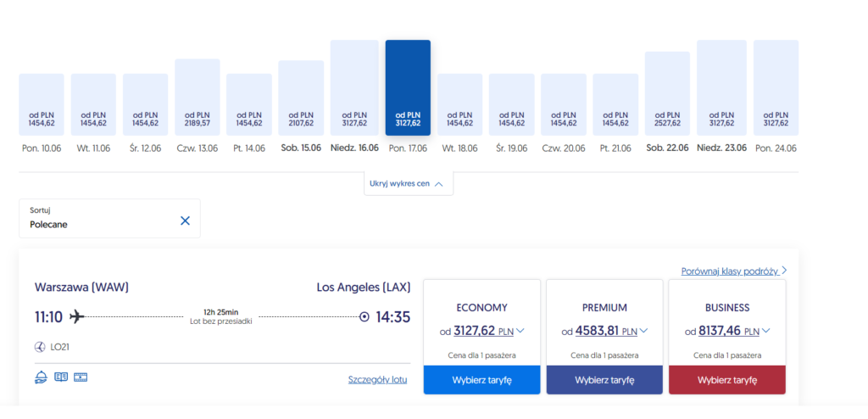
Task: Select the Czw. 13.06 price bar
Action: click(x=198, y=97)
